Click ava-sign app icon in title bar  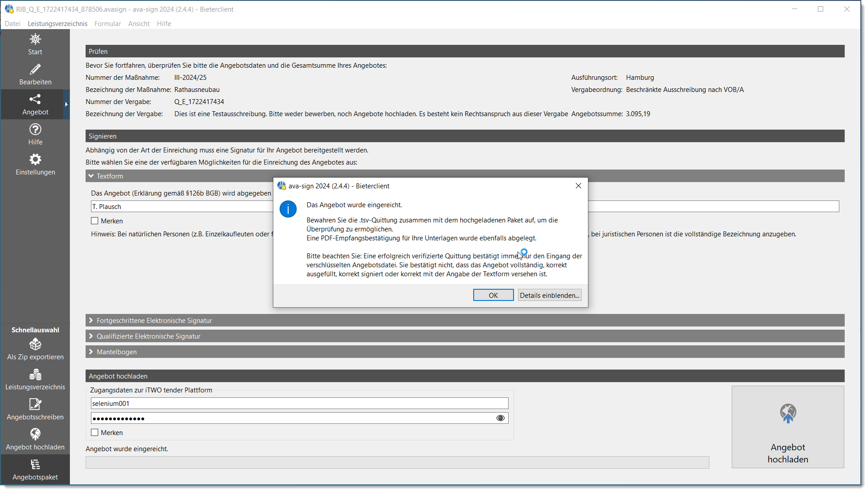[9, 9]
